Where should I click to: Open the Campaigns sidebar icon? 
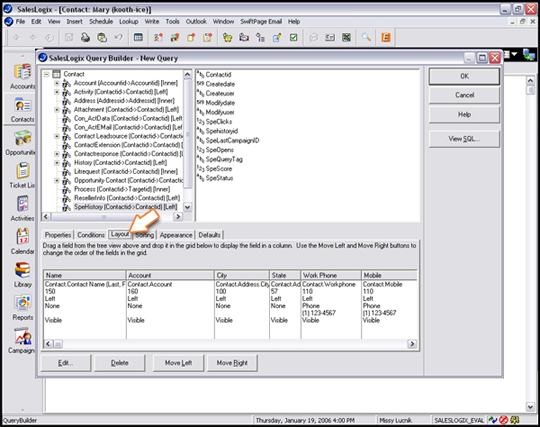click(22, 336)
